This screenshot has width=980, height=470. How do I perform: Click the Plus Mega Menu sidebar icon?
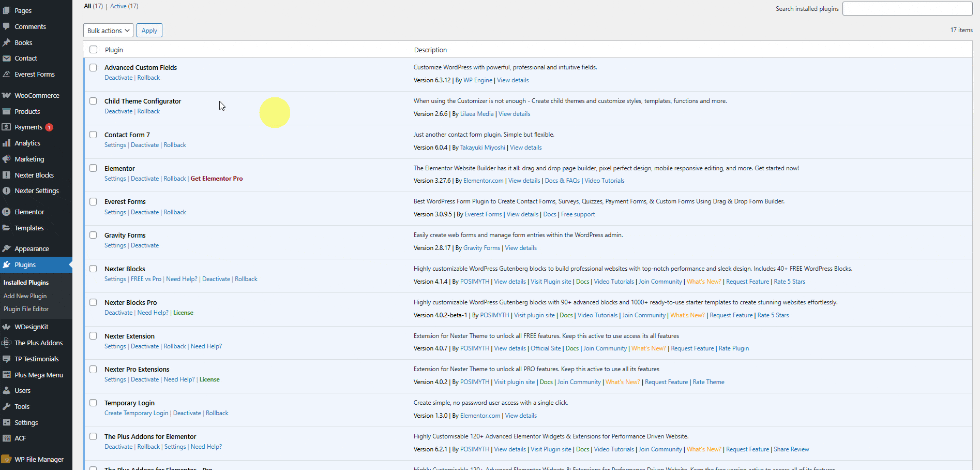(6, 375)
